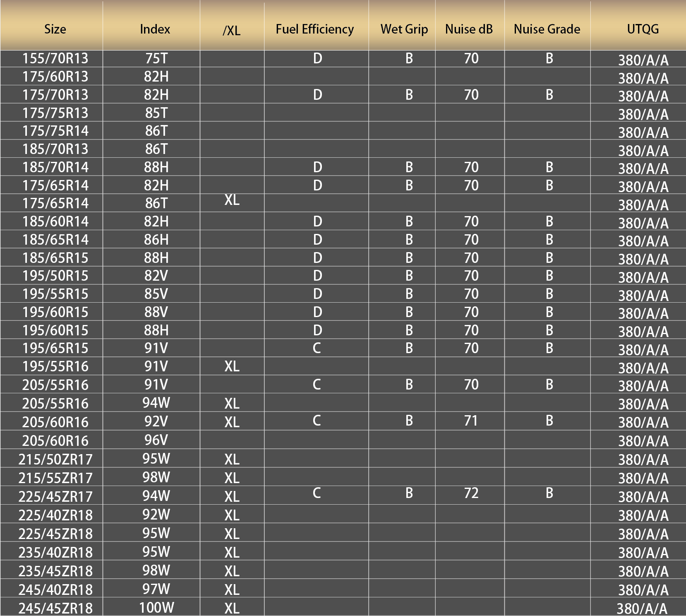Click fuel efficiency C in 195/65R15 row

coord(317,348)
